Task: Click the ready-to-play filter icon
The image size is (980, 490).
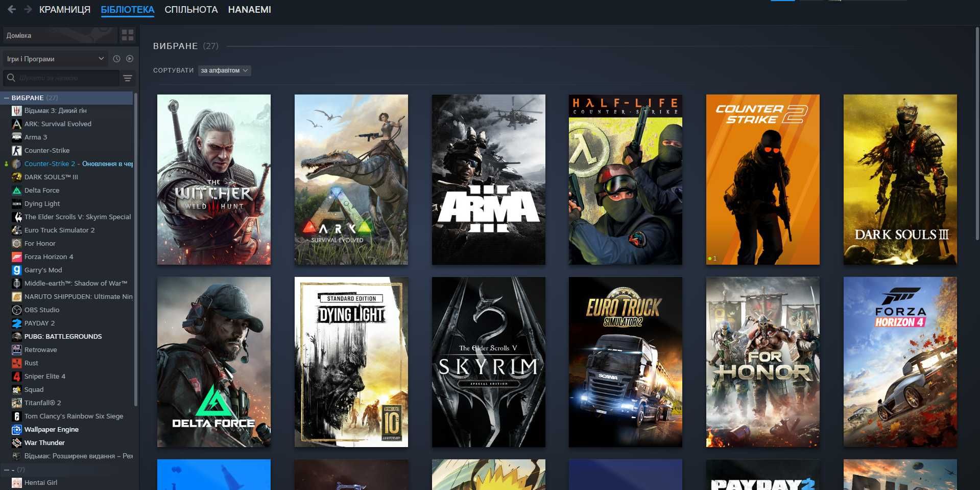Action: tap(130, 59)
